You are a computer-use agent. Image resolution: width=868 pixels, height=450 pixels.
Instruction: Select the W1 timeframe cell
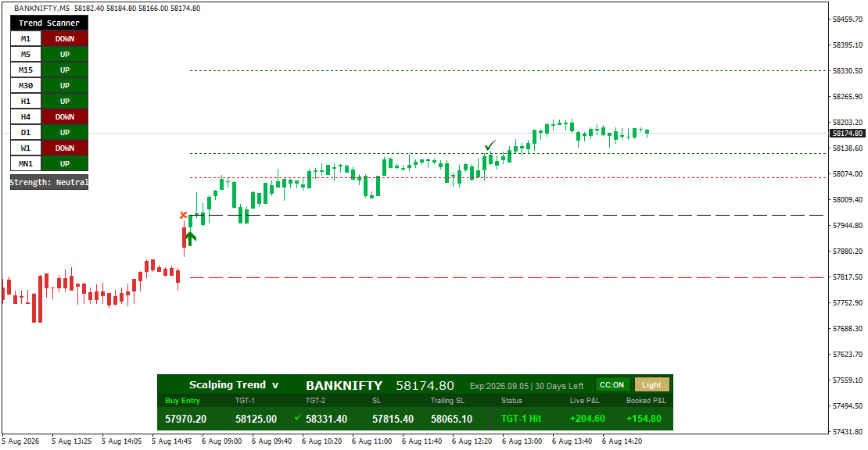(26, 148)
